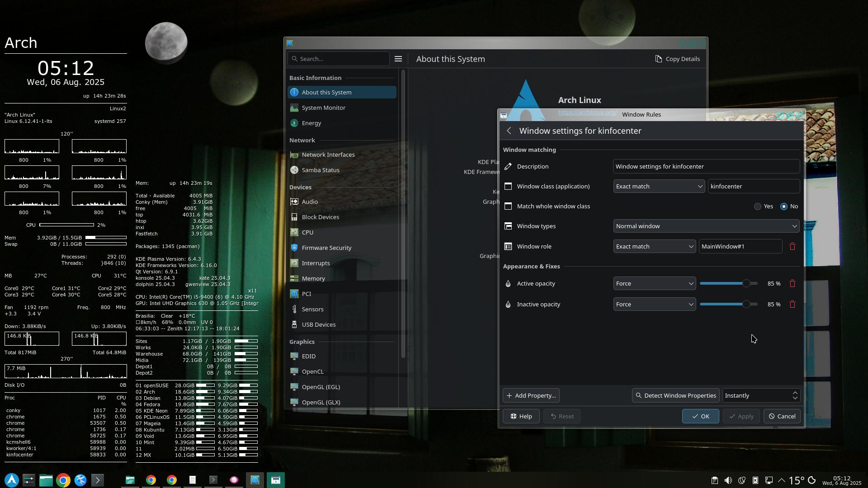The height and width of the screenshot is (488, 868).
Task: Remove the Active opacity property
Action: 793,284
